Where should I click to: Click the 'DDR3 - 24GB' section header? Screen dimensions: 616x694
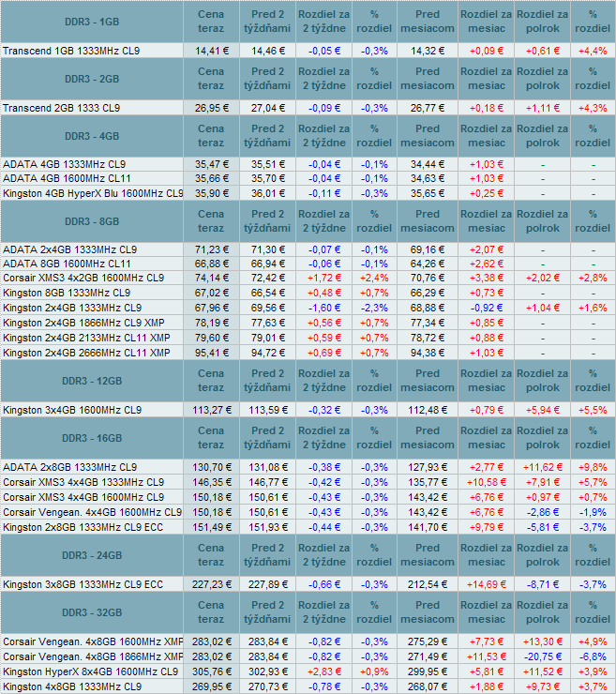point(92,555)
